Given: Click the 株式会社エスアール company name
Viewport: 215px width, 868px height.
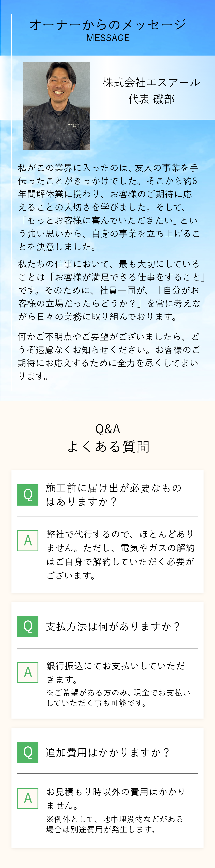Looking at the screenshot, I should click(151, 82).
